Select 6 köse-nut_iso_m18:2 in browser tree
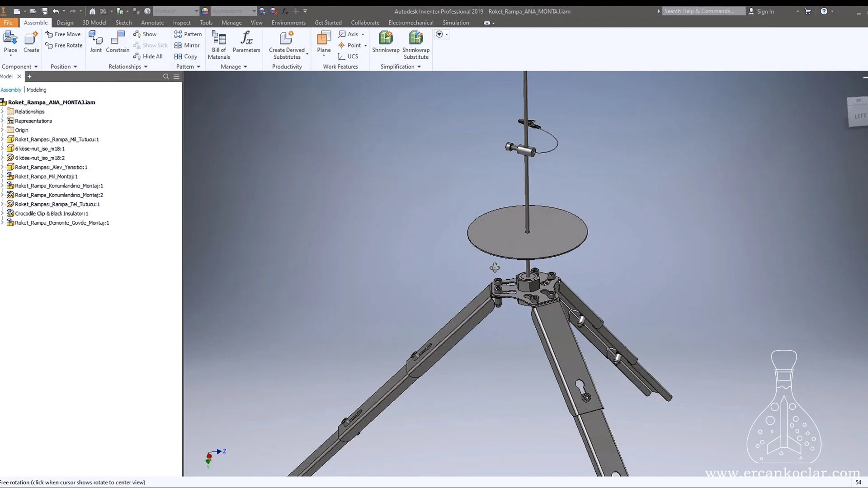This screenshot has height=488, width=868. pos(40,158)
